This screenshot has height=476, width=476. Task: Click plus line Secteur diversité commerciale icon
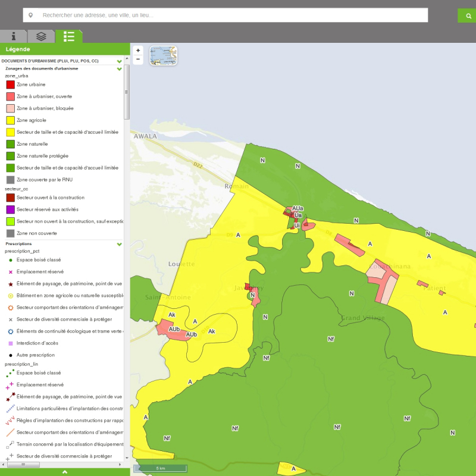pos(10,457)
